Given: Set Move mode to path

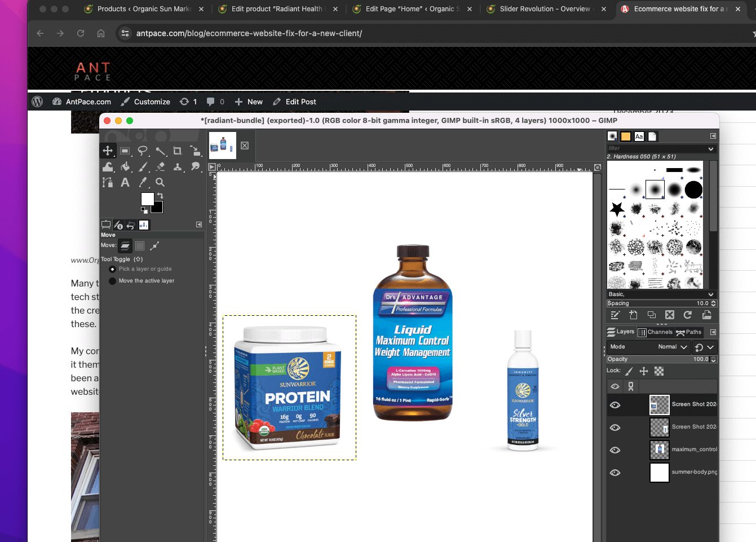Looking at the screenshot, I should coord(154,246).
